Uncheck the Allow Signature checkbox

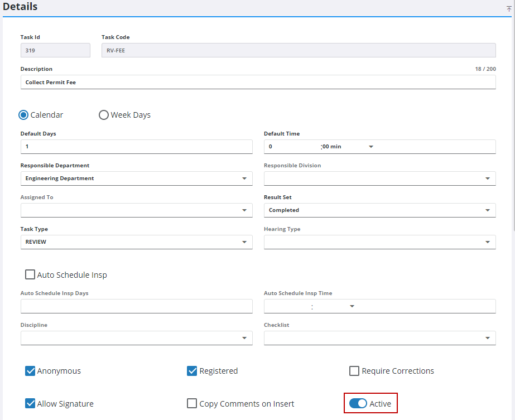click(x=30, y=403)
